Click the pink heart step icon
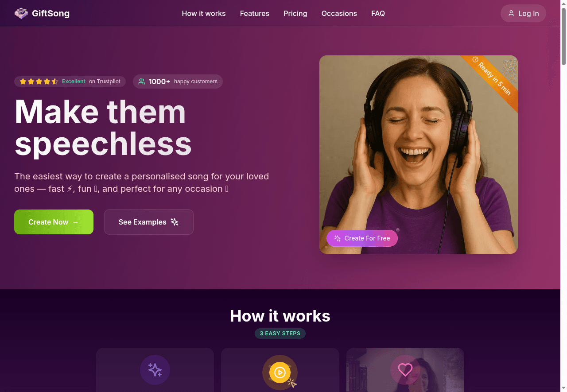The image size is (567, 392). (405, 369)
